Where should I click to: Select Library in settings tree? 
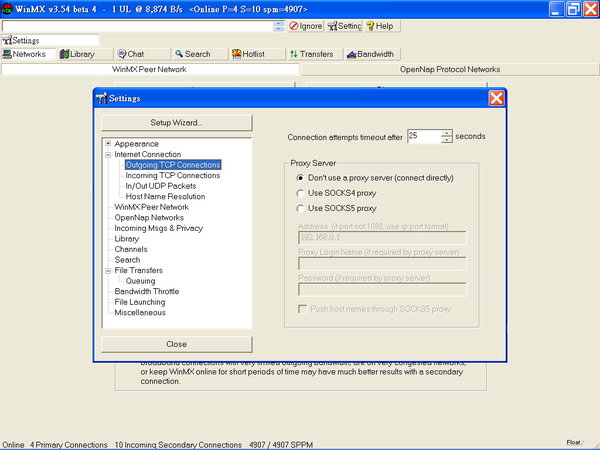(x=127, y=239)
